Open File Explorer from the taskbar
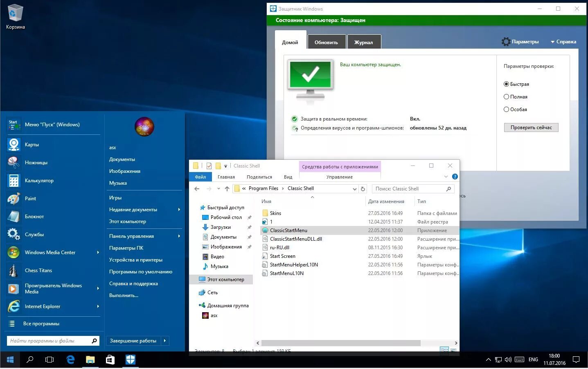Image resolution: width=588 pixels, height=369 pixels. [x=90, y=360]
